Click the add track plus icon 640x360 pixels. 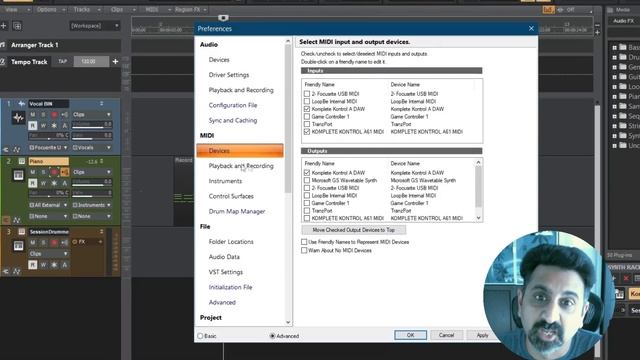(x=4, y=26)
